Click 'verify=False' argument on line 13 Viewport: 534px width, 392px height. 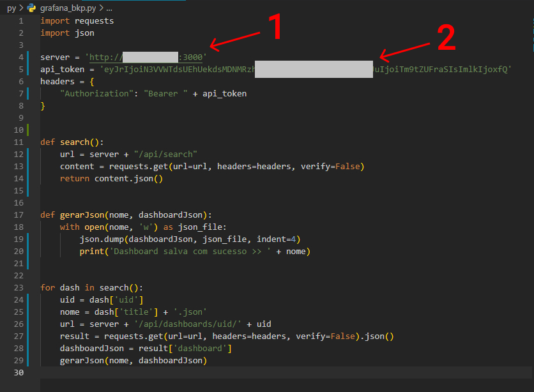click(x=330, y=167)
